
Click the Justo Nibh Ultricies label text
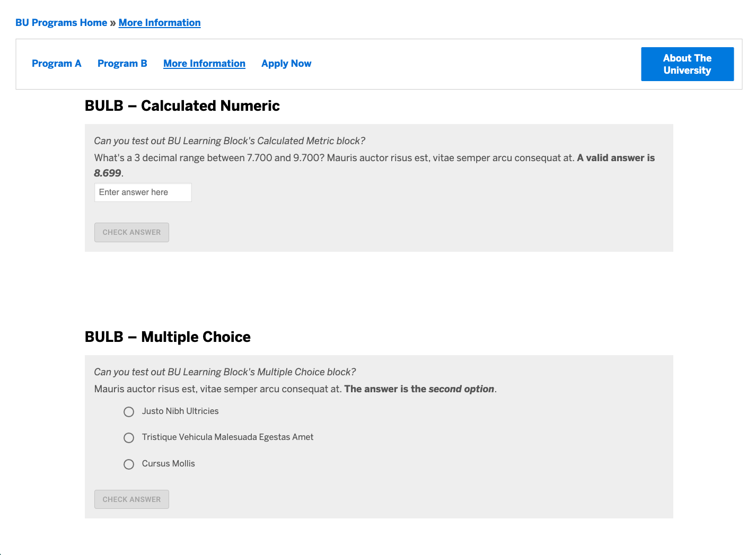coord(180,411)
